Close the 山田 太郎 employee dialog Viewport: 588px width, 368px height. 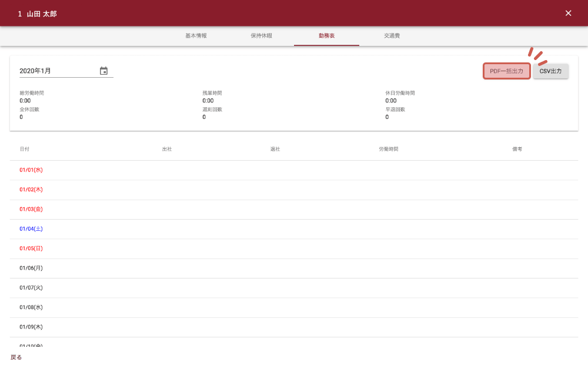(568, 13)
